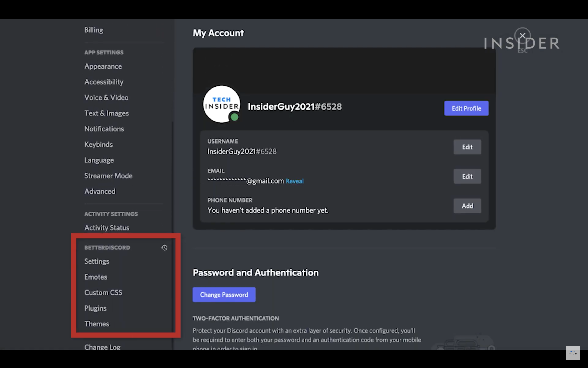Click the Tech Insider profile avatar

click(x=222, y=104)
